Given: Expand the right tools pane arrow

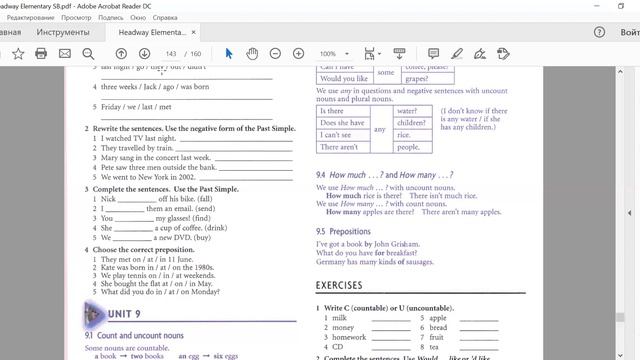Looking at the screenshot, I should tap(629, 213).
